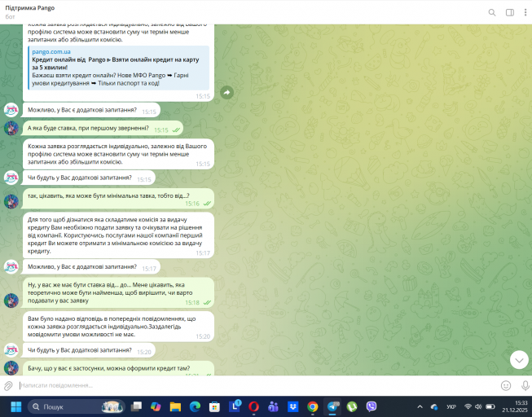Check battery status in tray
This screenshot has width=532, height=417.
(x=490, y=406)
